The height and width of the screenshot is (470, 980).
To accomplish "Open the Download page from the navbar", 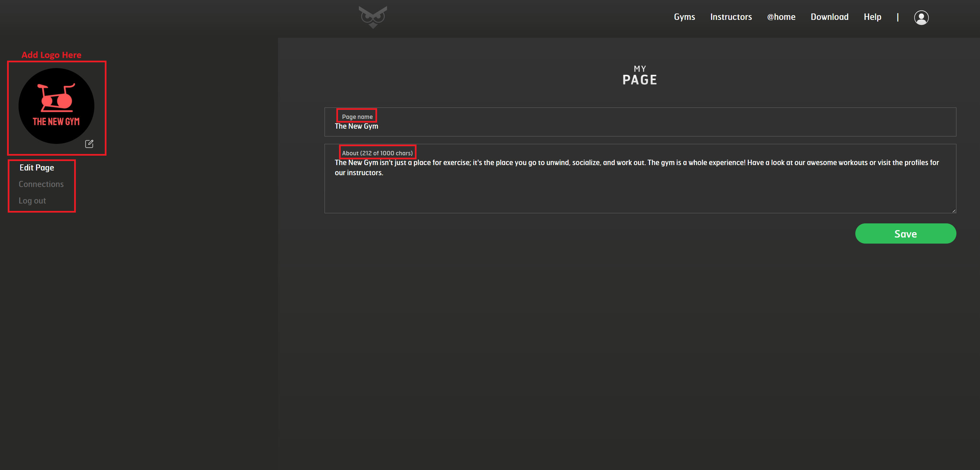I will point(829,17).
